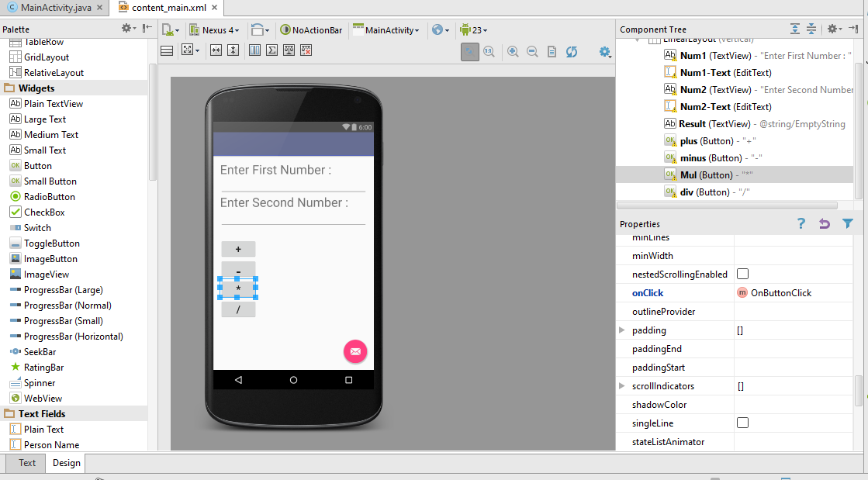This screenshot has width=868, height=480.
Task: Toggle pan and zoom mode in design toolbar
Action: click(470, 52)
